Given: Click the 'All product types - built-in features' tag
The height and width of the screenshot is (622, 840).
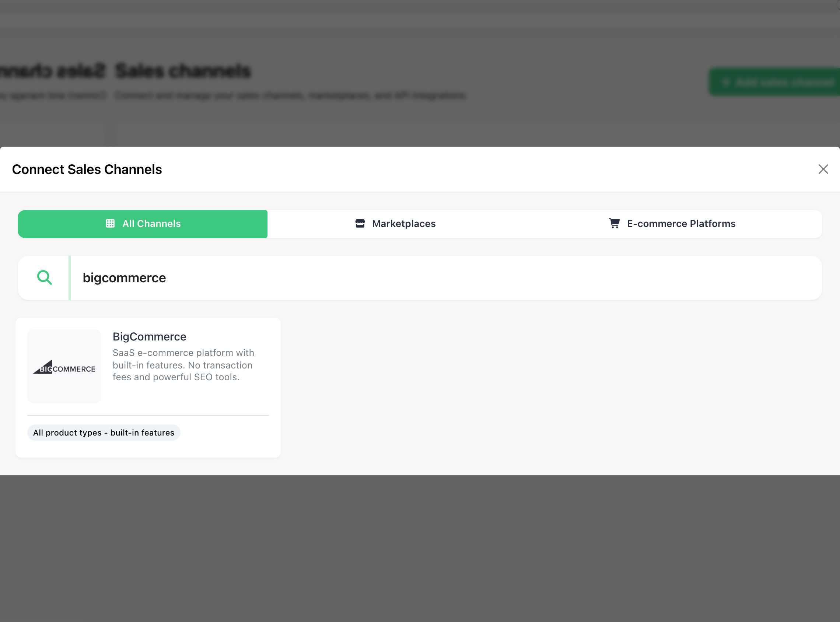Looking at the screenshot, I should tap(104, 433).
